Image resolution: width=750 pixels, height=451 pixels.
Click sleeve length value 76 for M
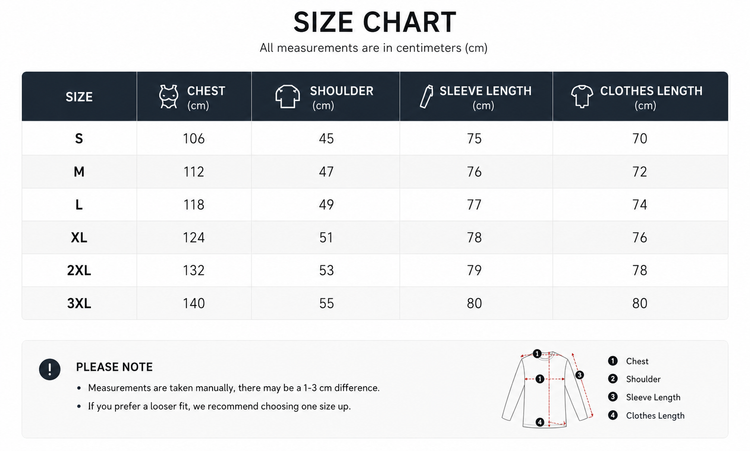pos(474,172)
